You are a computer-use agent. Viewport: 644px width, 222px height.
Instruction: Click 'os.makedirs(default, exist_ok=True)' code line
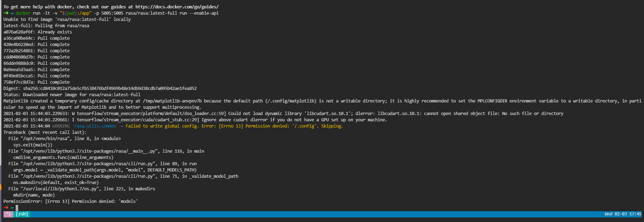pyautogui.click(x=56, y=182)
